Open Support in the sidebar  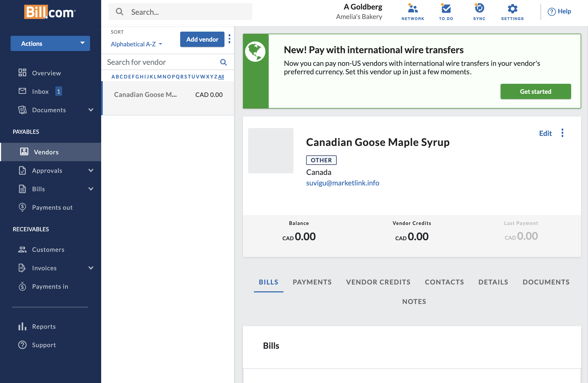[x=44, y=345]
